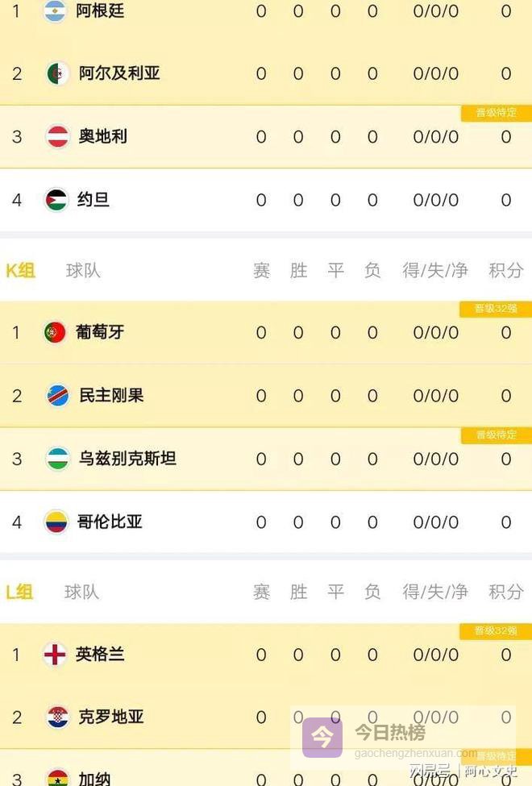Click the L组 group header
Image resolution: width=532 pixels, height=786 pixels.
pyautogui.click(x=20, y=593)
